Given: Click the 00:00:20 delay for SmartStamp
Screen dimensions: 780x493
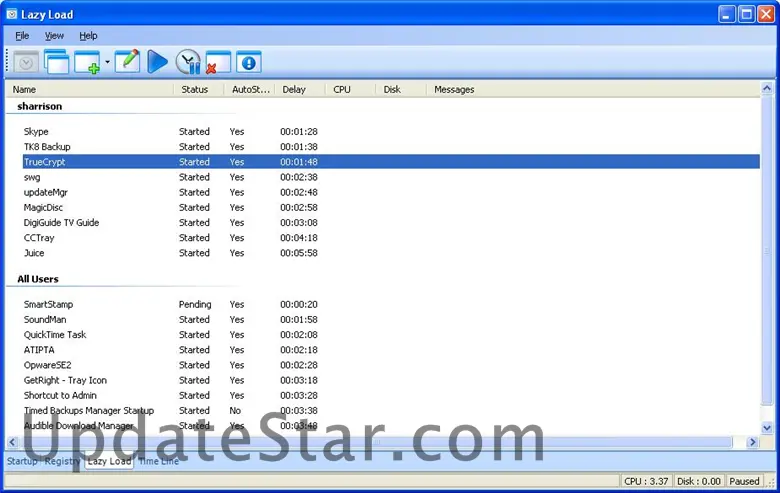Looking at the screenshot, I should (x=298, y=304).
